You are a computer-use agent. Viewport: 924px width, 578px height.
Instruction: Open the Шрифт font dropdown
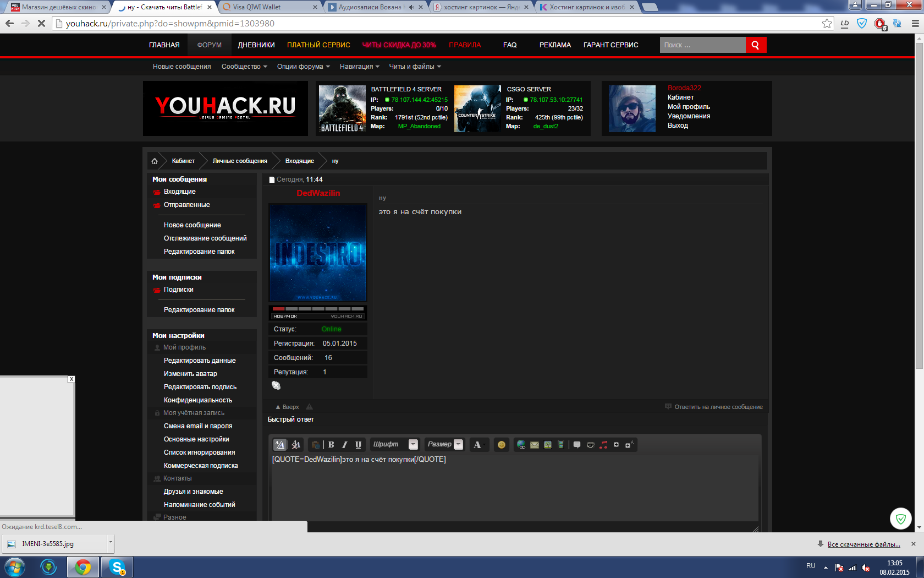click(394, 445)
